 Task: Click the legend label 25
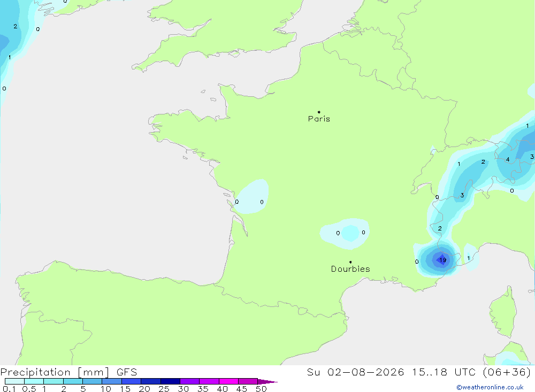point(164,389)
